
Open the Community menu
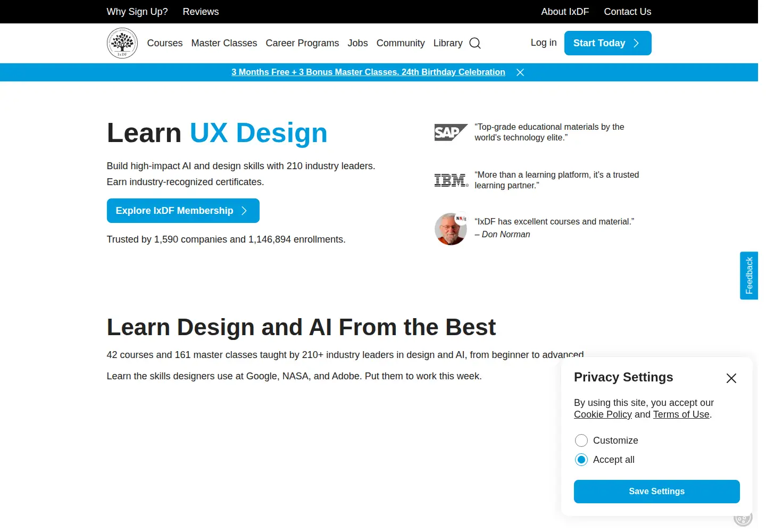(401, 43)
